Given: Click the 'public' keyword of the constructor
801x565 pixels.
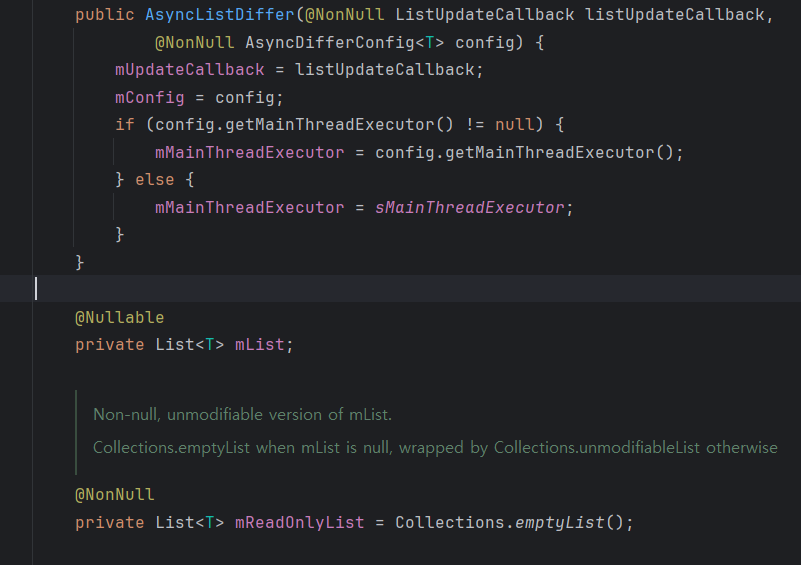Looking at the screenshot, I should [105, 14].
